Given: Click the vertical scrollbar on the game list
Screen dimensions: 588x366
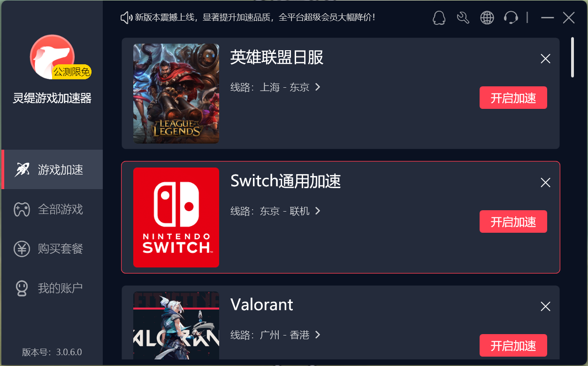Looking at the screenshot, I should (x=573, y=57).
